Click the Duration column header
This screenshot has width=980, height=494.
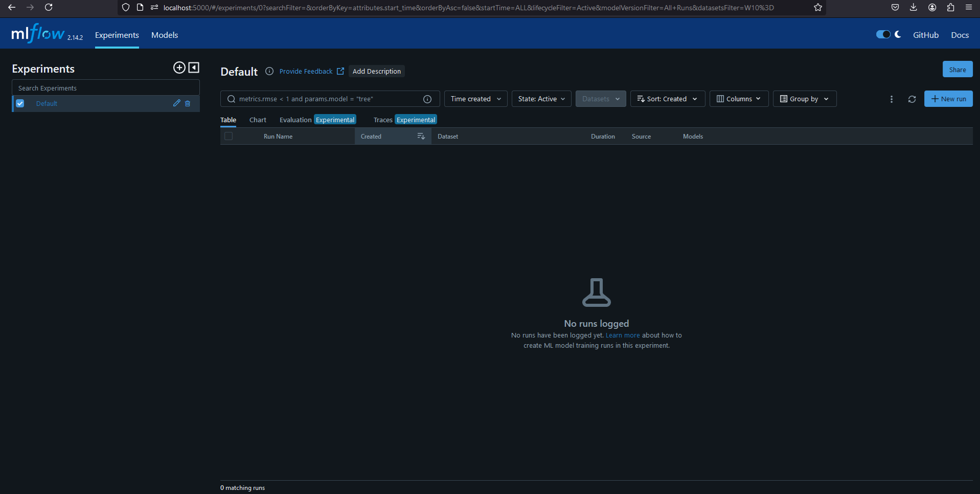pyautogui.click(x=603, y=137)
